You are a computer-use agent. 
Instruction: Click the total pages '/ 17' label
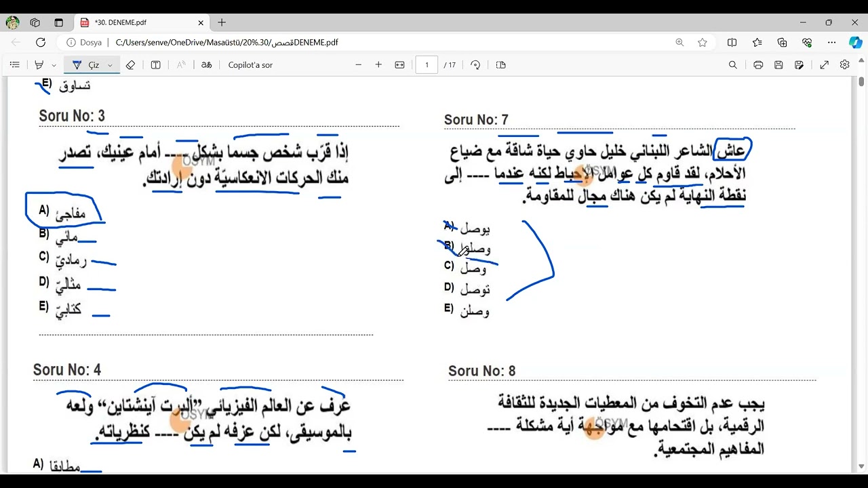(x=450, y=65)
